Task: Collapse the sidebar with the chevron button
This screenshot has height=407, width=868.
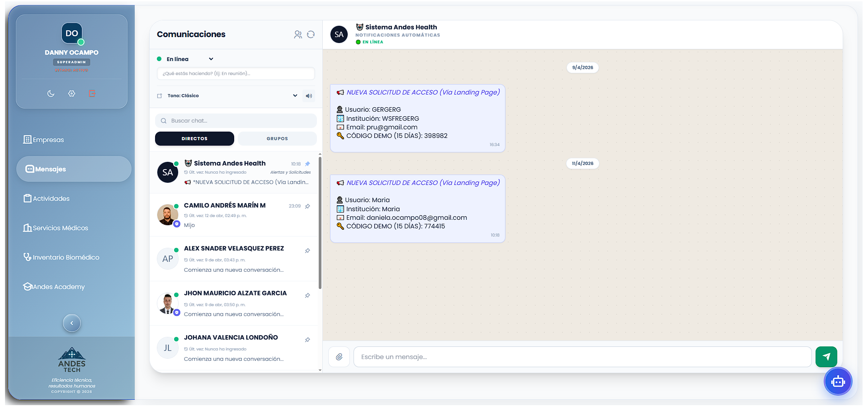Action: tap(71, 323)
